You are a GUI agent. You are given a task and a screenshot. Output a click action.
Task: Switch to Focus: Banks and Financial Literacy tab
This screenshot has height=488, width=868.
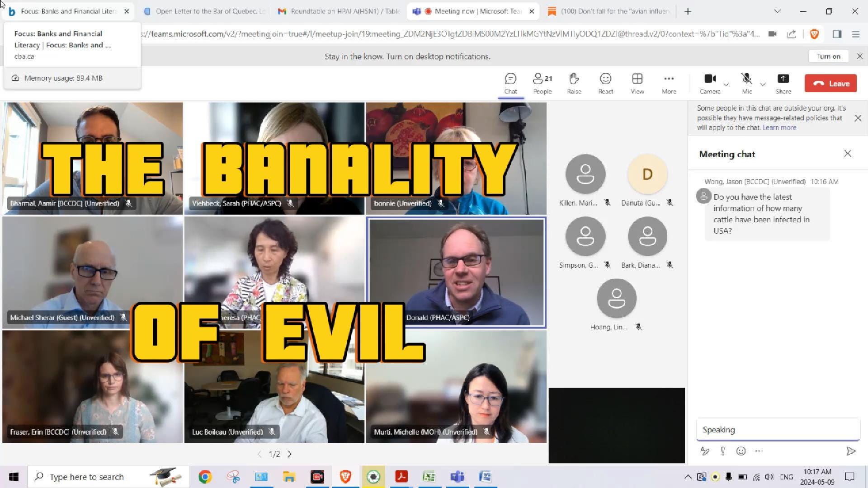point(68,11)
